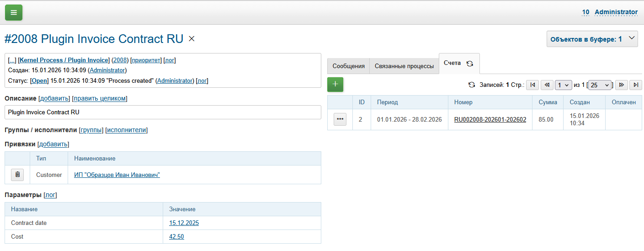This screenshot has width=644, height=251.
Task: Open the page size 25 dropdown
Action: pyautogui.click(x=600, y=85)
